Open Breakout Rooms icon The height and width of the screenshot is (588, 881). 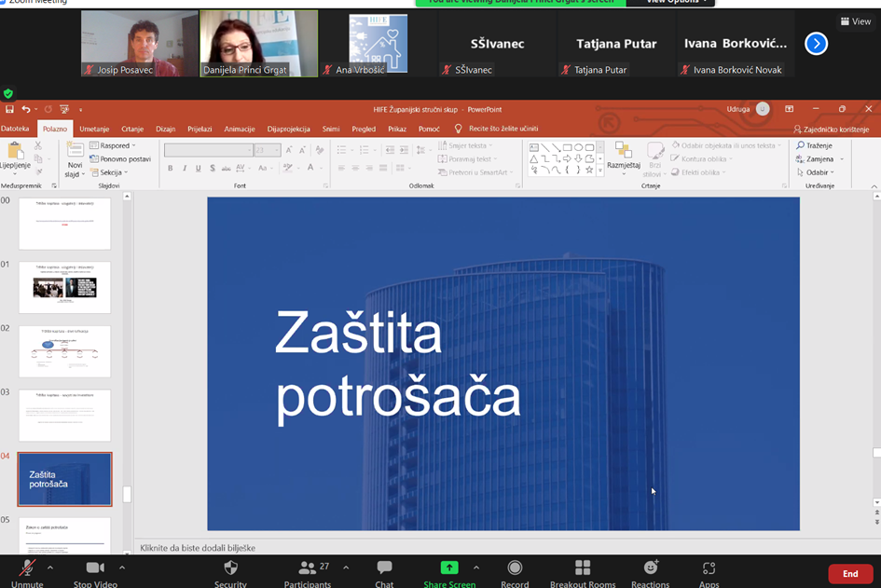tap(583, 567)
